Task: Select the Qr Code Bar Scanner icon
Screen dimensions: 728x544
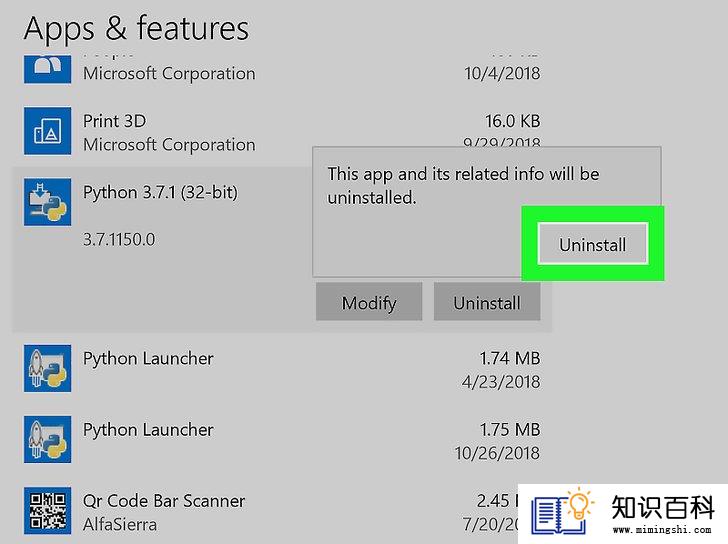Action: pos(47,511)
